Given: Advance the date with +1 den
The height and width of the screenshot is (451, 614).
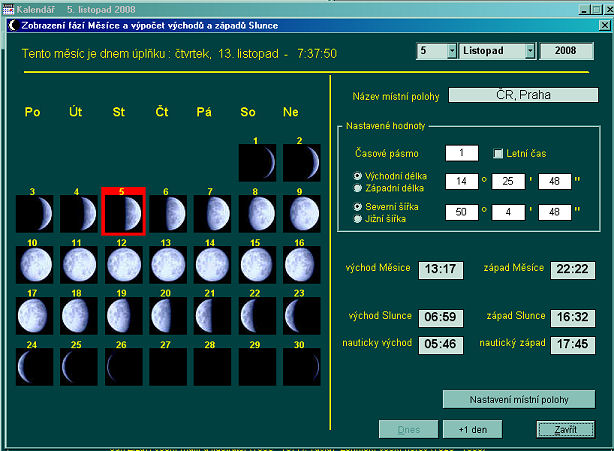Looking at the screenshot, I should (x=473, y=429).
